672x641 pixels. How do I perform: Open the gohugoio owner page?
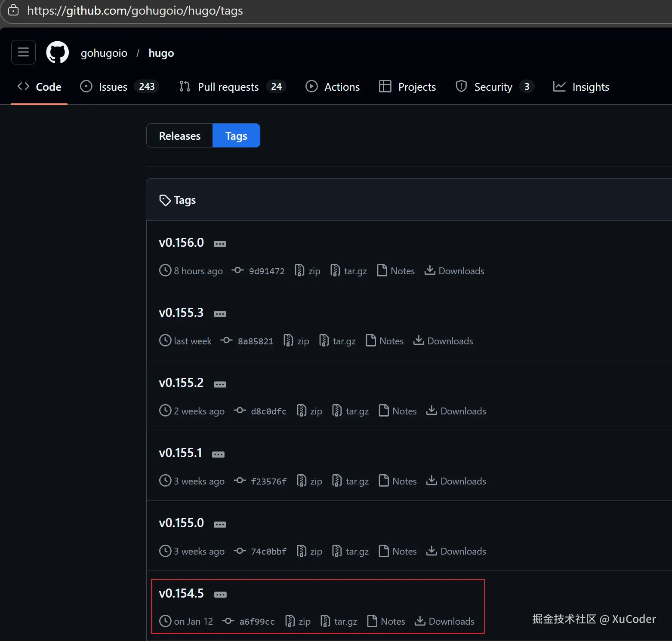[104, 53]
